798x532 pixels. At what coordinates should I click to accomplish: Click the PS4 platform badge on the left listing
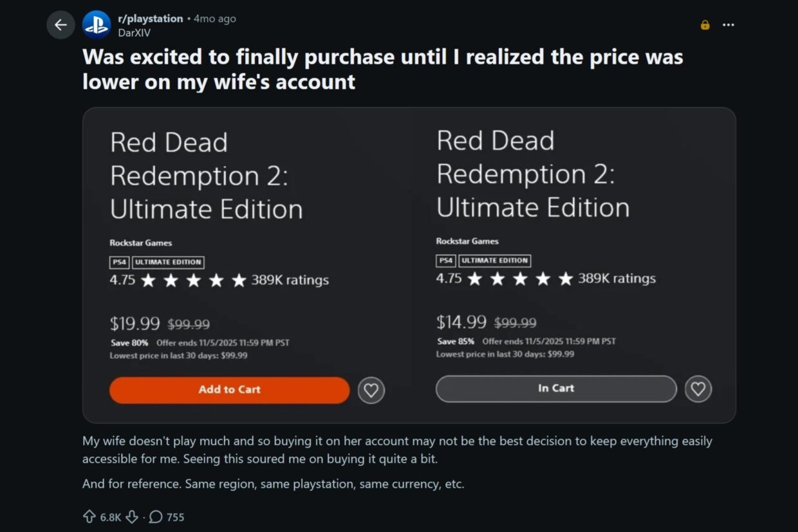coord(122,262)
